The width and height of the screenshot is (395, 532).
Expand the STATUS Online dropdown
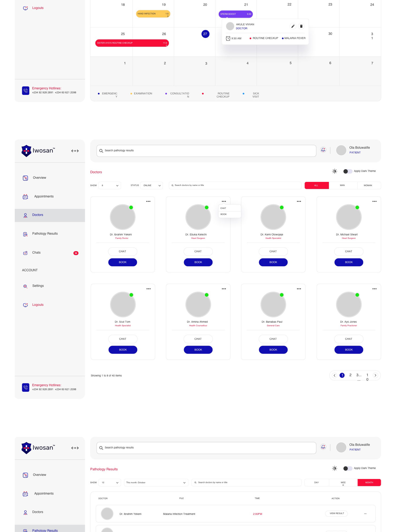(152, 185)
